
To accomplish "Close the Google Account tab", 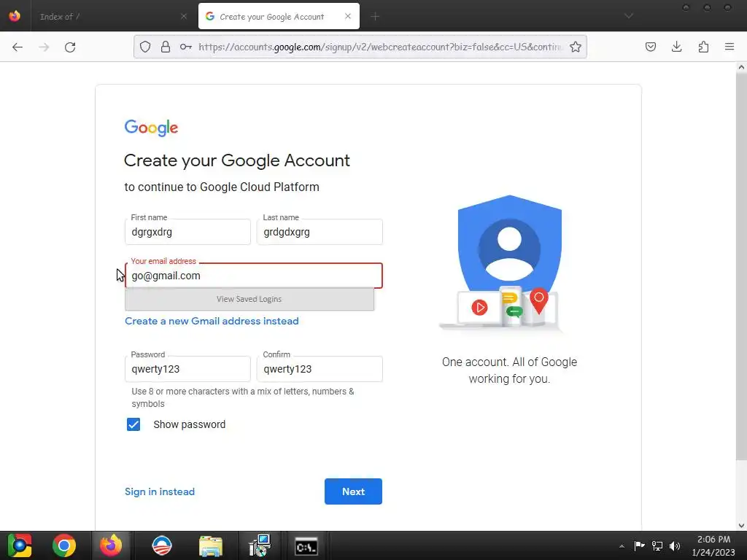I will coord(348,16).
